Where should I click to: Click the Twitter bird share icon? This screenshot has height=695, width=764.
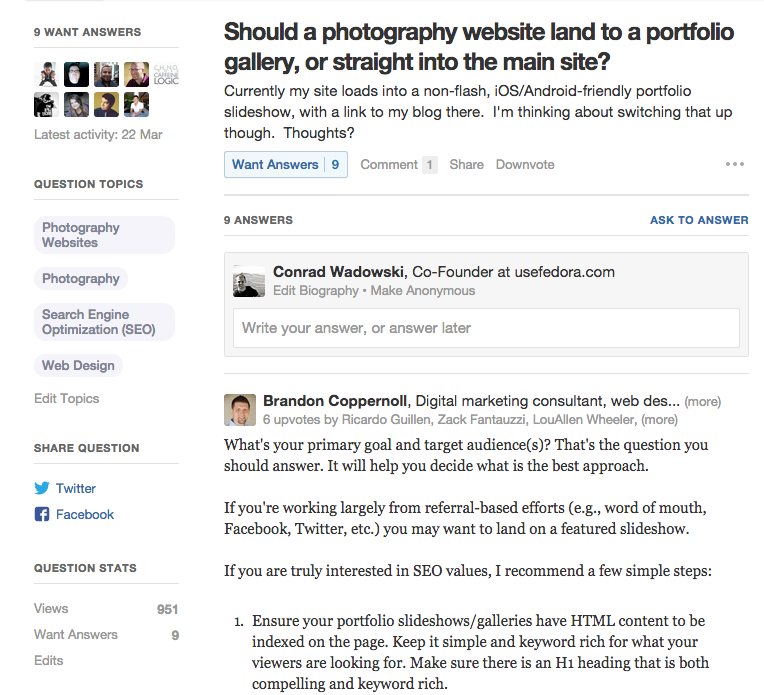tap(42, 488)
